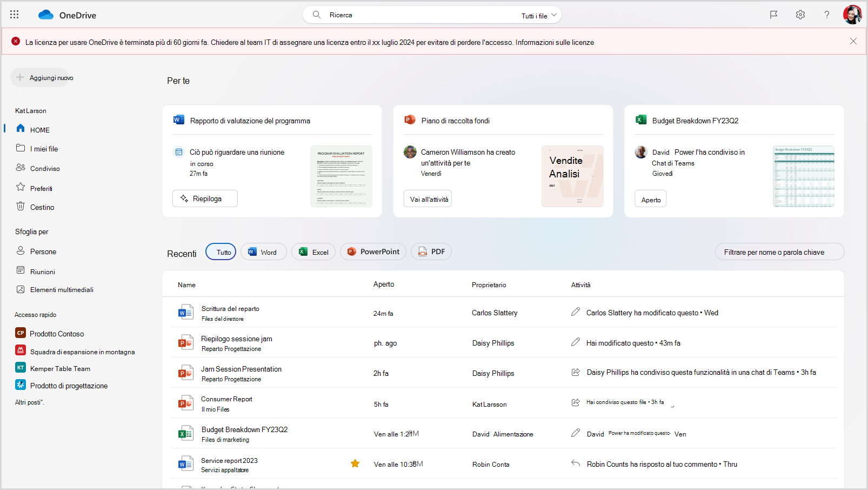Toggle favorite star on Service report 2023
Image resolution: width=868 pixels, height=490 pixels.
pos(355,463)
